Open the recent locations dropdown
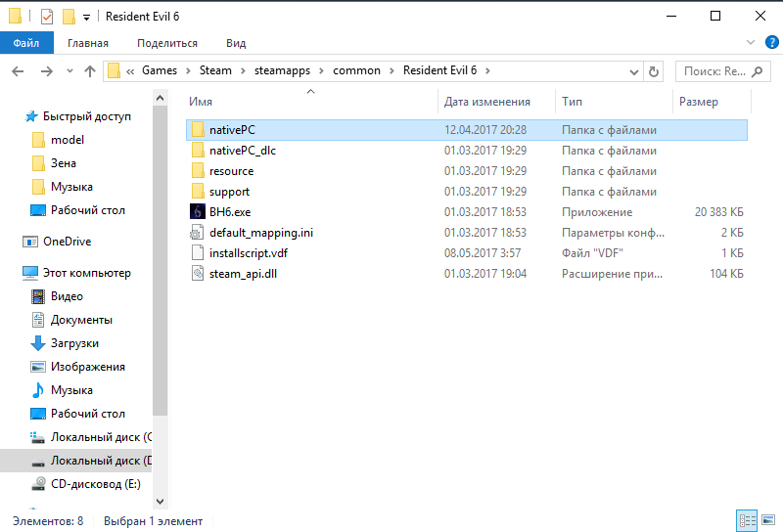This screenshot has width=783, height=532. pyautogui.click(x=69, y=71)
